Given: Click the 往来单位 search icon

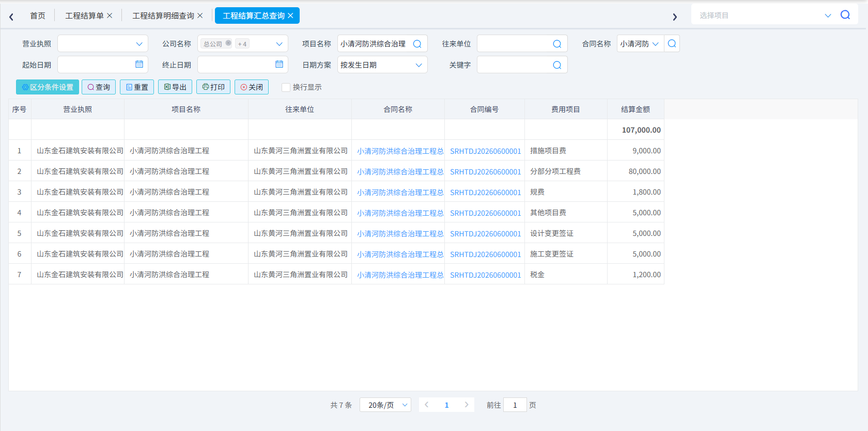Looking at the screenshot, I should 557,44.
